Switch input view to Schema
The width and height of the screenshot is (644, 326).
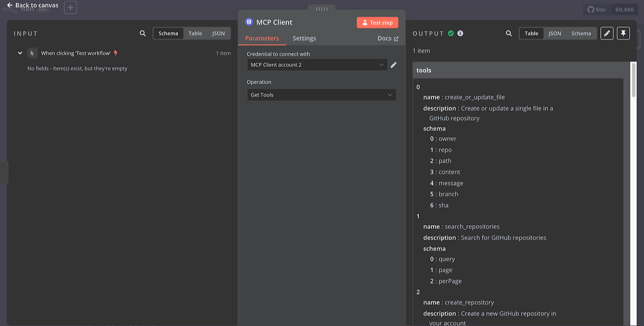click(x=168, y=34)
